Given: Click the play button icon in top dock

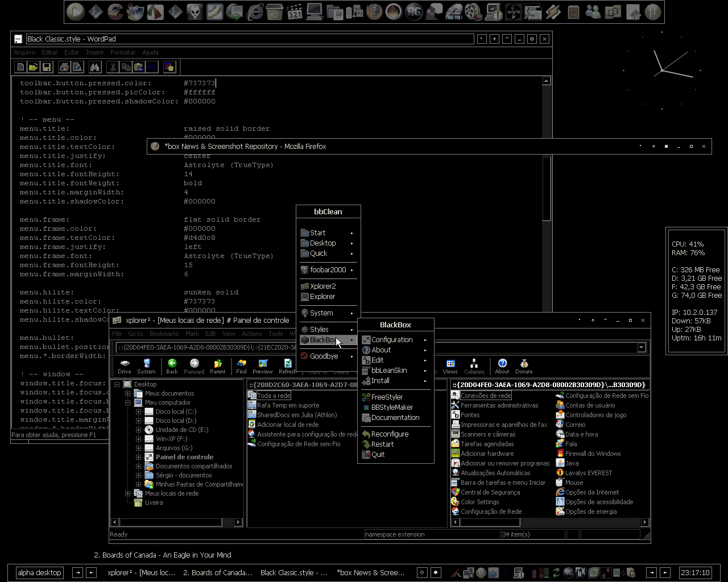Looking at the screenshot, I should point(76,12).
